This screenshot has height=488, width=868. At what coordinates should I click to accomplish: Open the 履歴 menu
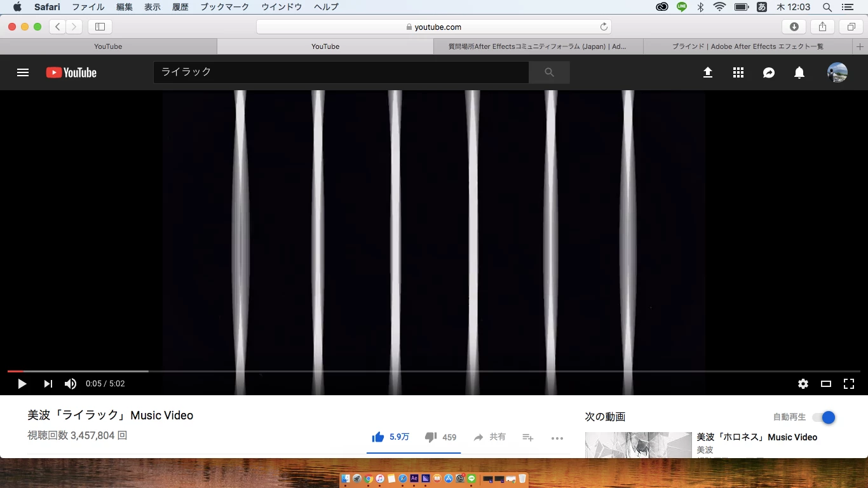click(x=180, y=7)
